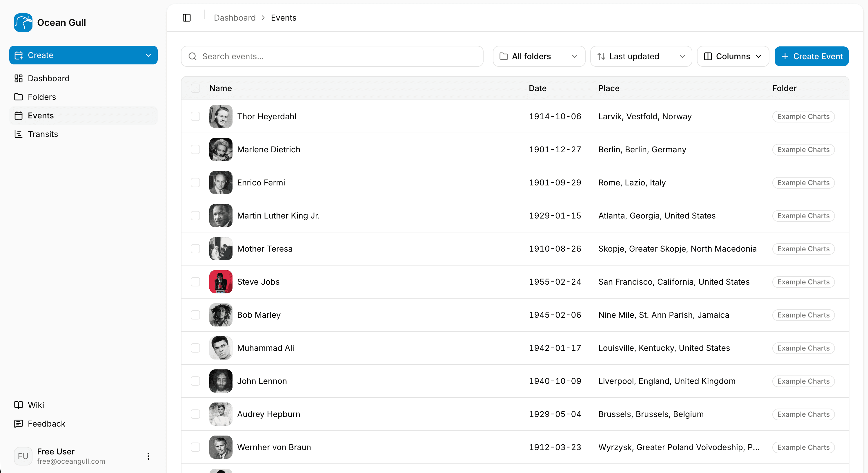Open Bob Marley's portrait thumbnail
The image size is (868, 473).
tap(221, 315)
